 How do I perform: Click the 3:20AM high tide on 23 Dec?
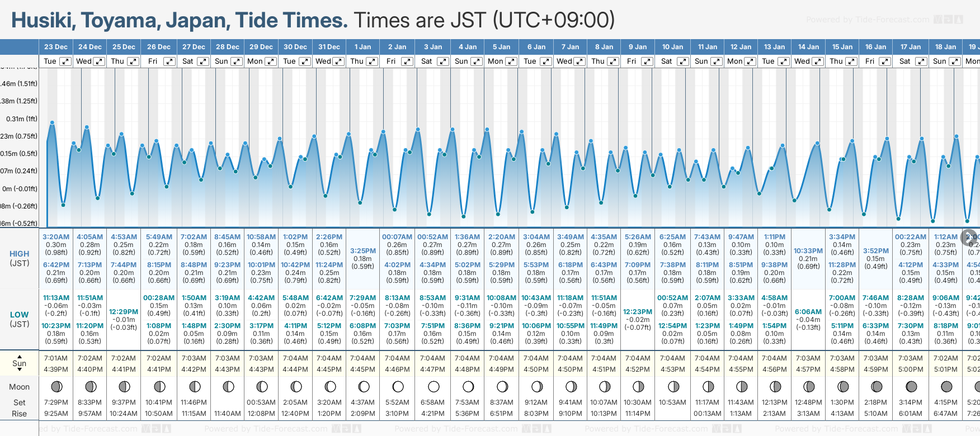point(56,237)
